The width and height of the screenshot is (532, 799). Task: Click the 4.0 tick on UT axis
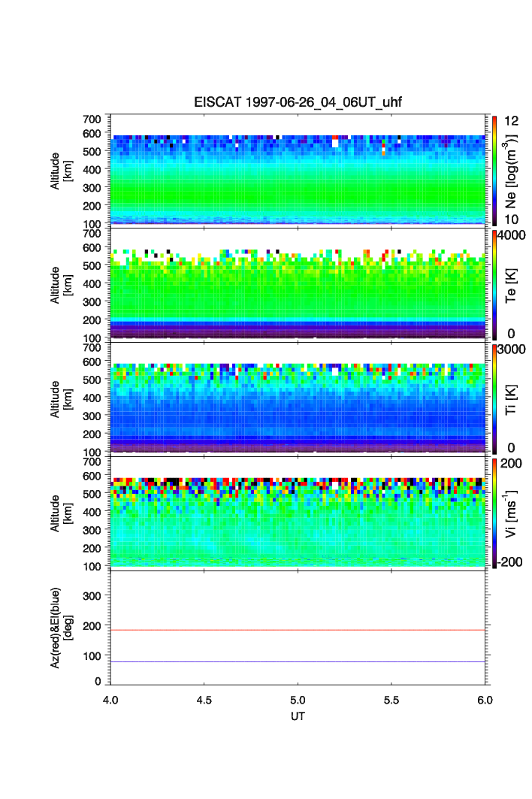(110, 700)
